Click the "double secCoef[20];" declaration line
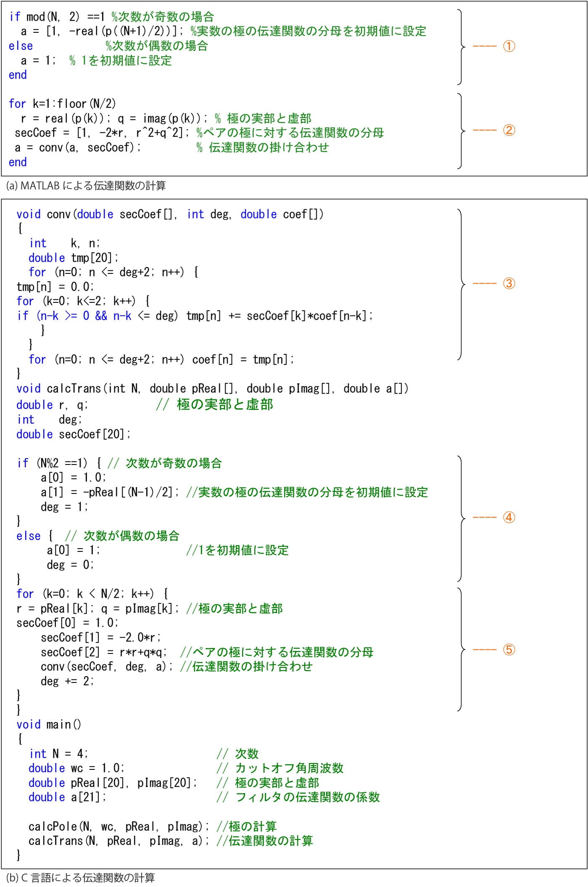The image size is (588, 887). coord(73,434)
